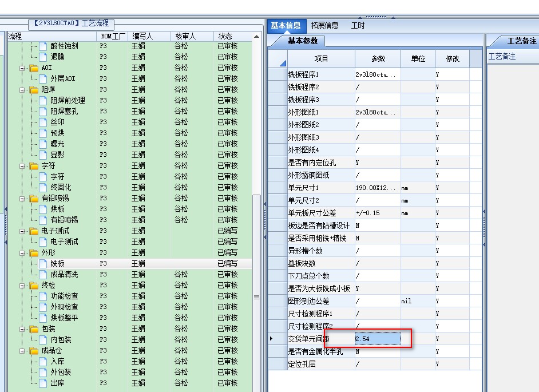Collapse the 字符 folder node
Screen dimensions: 539x392
coord(22,166)
